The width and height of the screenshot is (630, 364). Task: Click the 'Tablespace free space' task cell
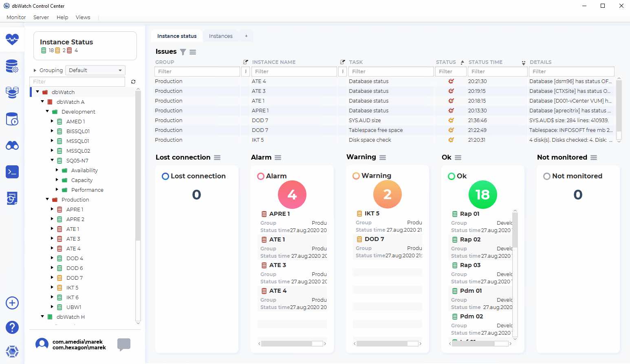376,130
